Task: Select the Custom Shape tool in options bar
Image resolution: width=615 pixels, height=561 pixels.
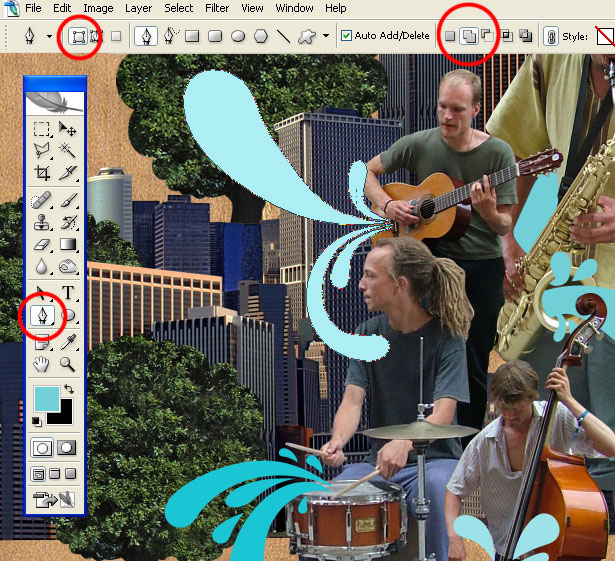Action: [306, 36]
